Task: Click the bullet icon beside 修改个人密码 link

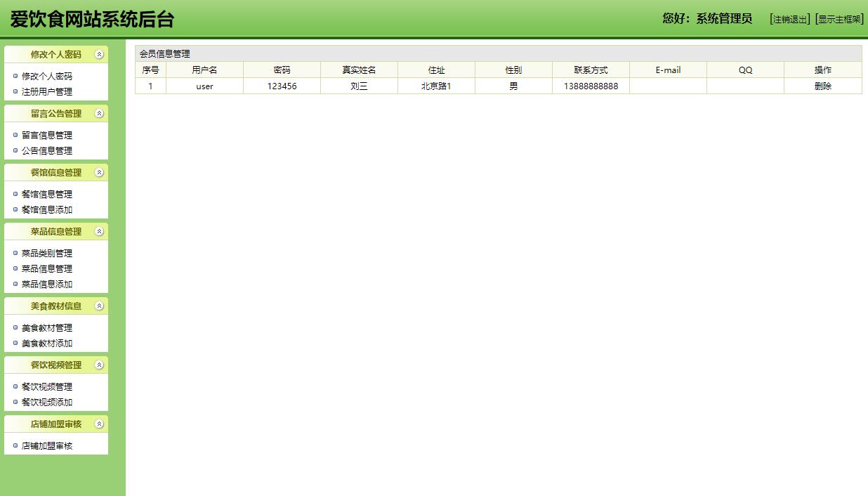Action: pyautogui.click(x=15, y=76)
